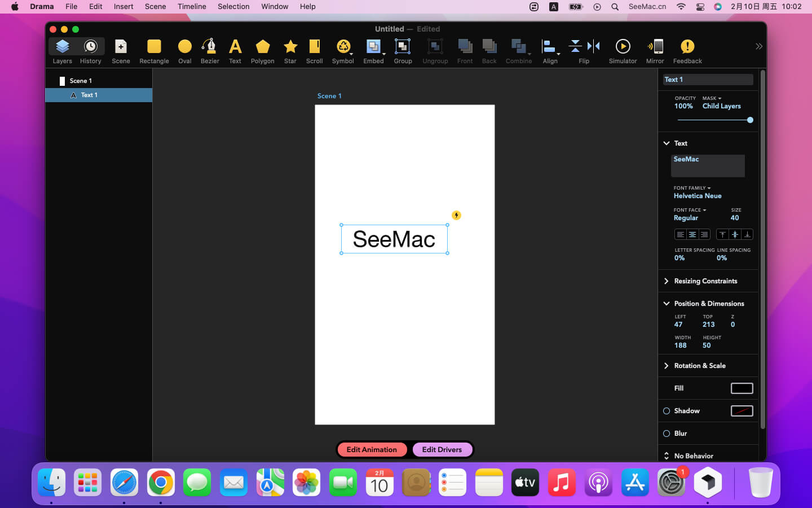
Task: Open the Simulator preview
Action: coord(623,51)
